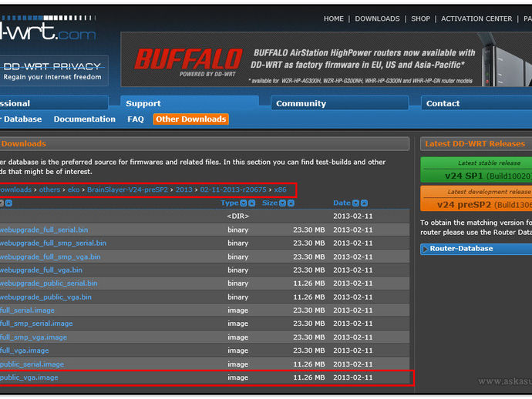Open the FAQ sub-tab
Viewport: 532px width, 399px height.
[x=136, y=119]
